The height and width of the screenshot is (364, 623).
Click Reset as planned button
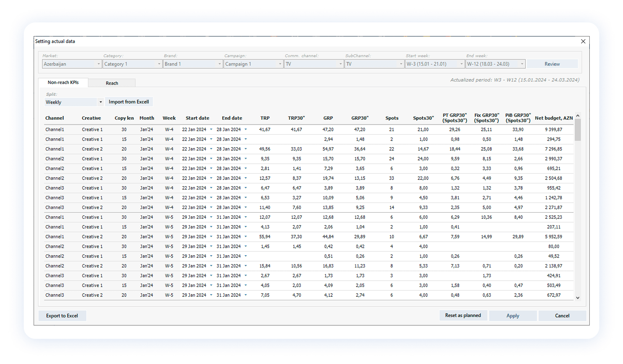coord(463,315)
